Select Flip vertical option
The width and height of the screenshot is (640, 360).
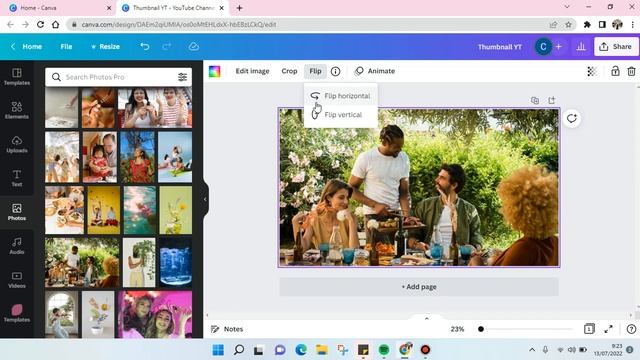click(x=340, y=115)
